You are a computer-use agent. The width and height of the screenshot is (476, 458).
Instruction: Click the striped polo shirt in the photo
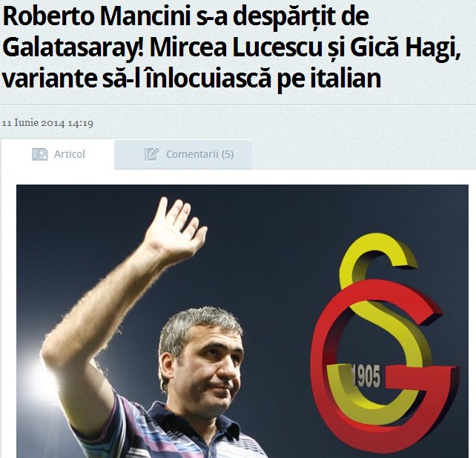170,431
